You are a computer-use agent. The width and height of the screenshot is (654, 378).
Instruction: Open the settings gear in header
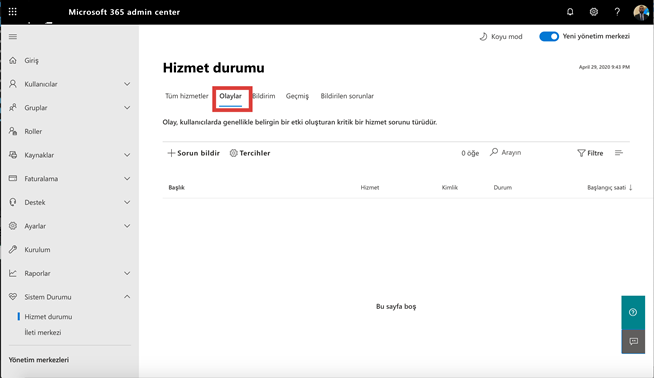(x=594, y=12)
